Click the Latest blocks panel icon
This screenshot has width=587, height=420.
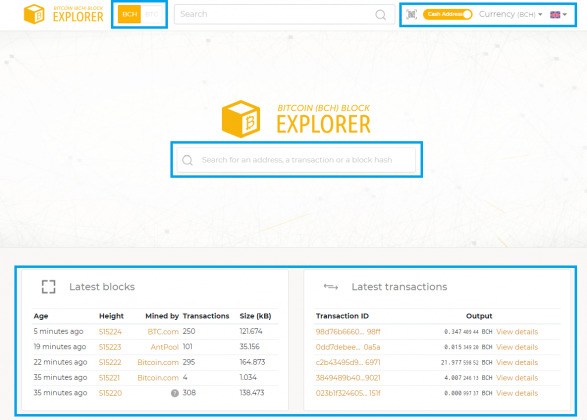tap(48, 287)
